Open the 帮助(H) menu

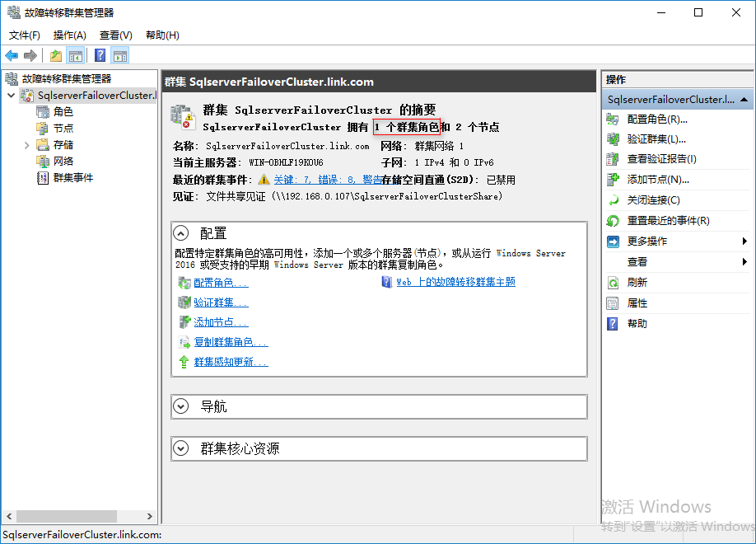[x=162, y=35]
